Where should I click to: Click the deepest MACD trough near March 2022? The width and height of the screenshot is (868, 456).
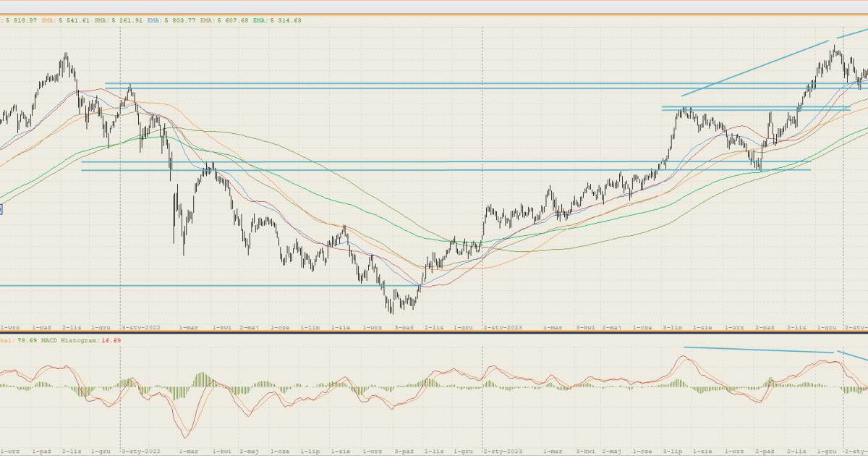coord(185,436)
